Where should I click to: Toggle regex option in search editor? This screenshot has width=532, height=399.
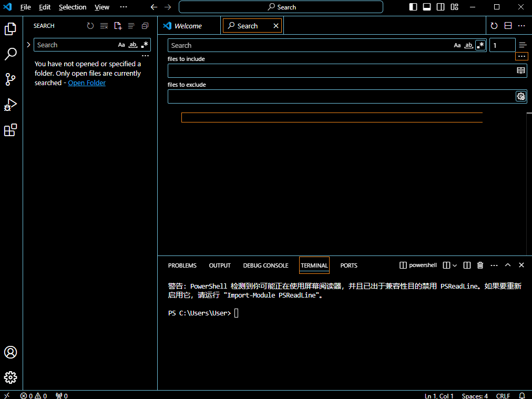coord(480,45)
